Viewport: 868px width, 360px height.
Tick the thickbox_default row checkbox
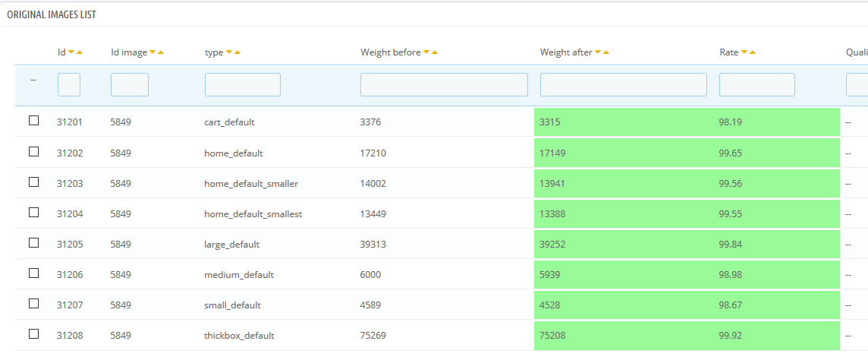(x=33, y=334)
